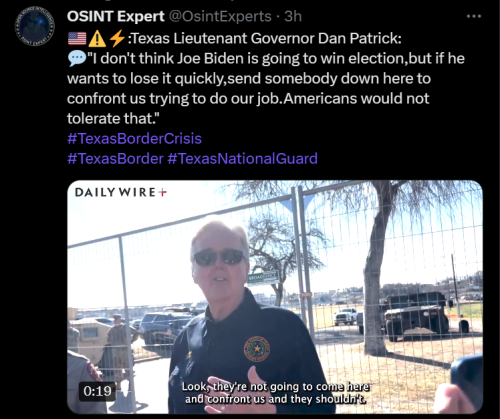Click the military Humvee in the video
The width and height of the screenshot is (500, 419).
click(417, 315)
